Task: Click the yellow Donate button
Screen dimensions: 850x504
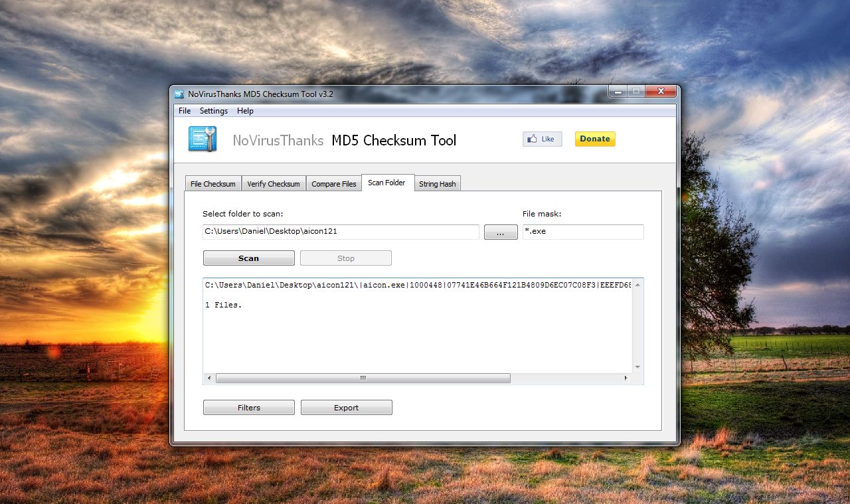Action: pos(595,139)
